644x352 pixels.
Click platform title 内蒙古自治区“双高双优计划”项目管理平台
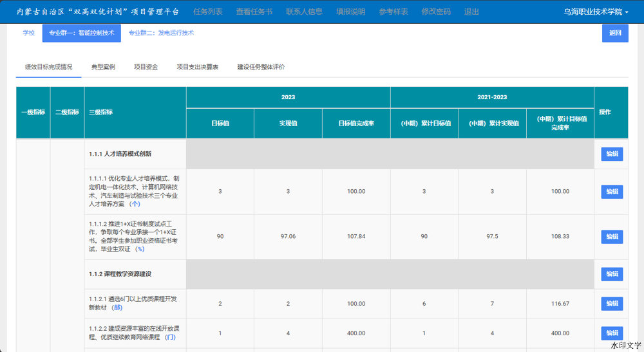point(98,12)
